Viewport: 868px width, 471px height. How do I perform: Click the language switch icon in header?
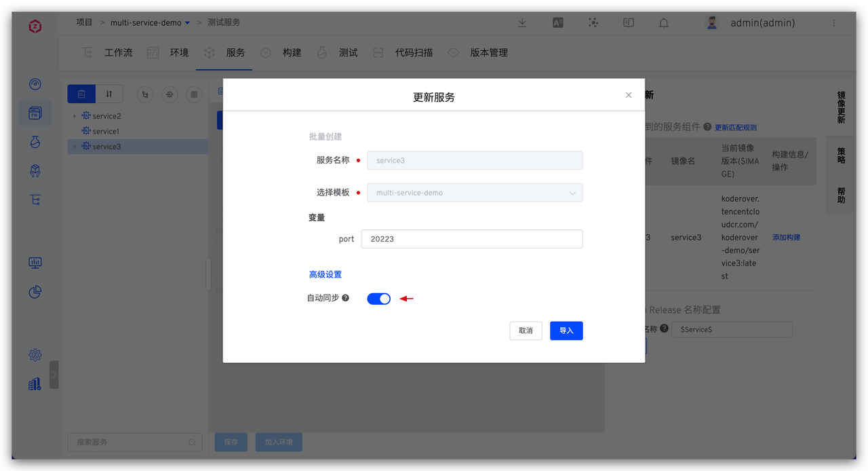[558, 22]
